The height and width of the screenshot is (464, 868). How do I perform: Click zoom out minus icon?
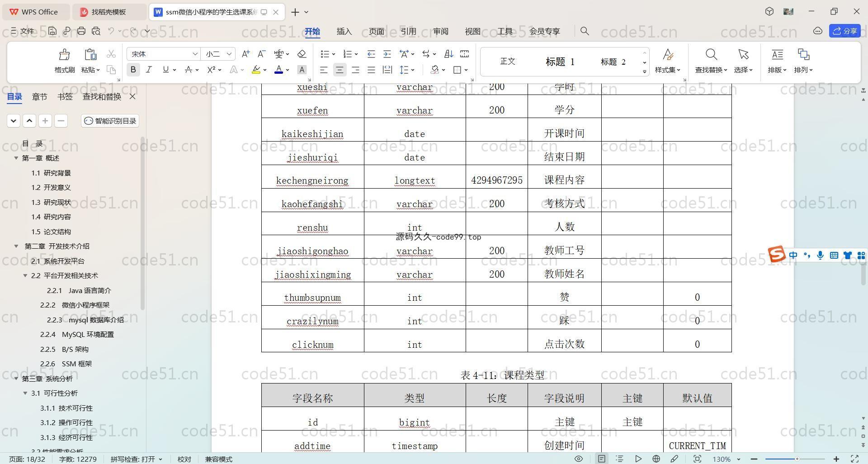point(754,459)
